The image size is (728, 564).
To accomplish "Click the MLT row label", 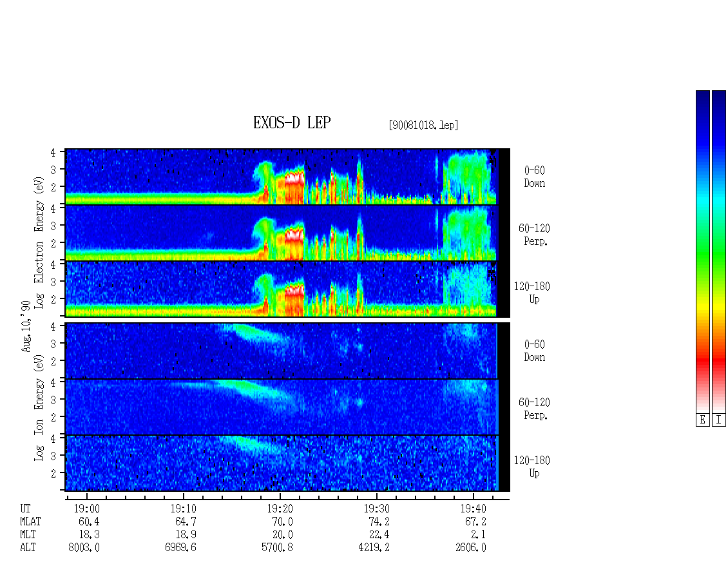I will pyautogui.click(x=28, y=535).
